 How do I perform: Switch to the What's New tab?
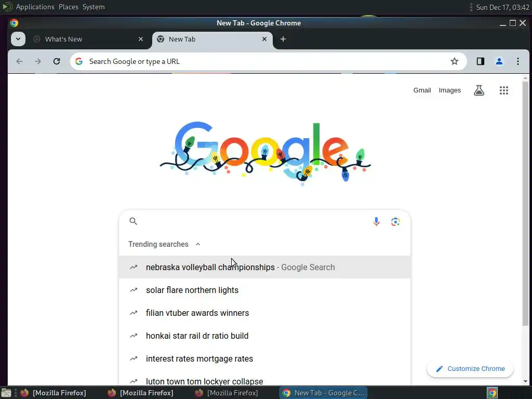(x=88, y=39)
